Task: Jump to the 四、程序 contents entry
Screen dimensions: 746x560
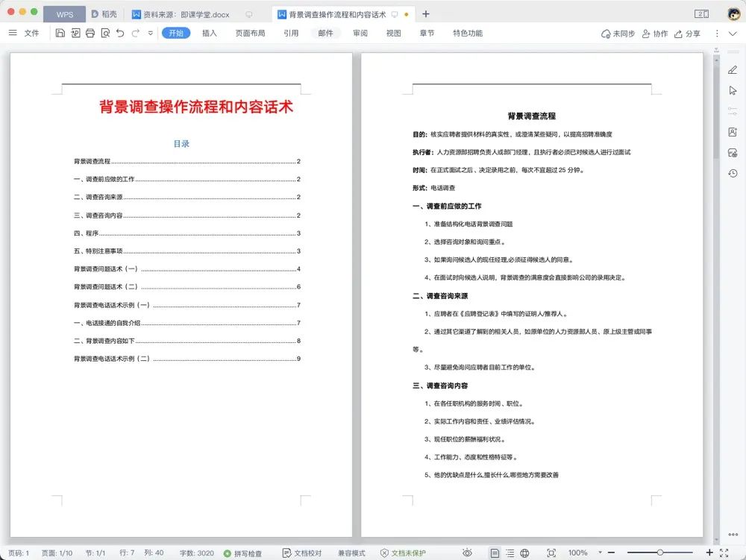Action: click(x=187, y=233)
